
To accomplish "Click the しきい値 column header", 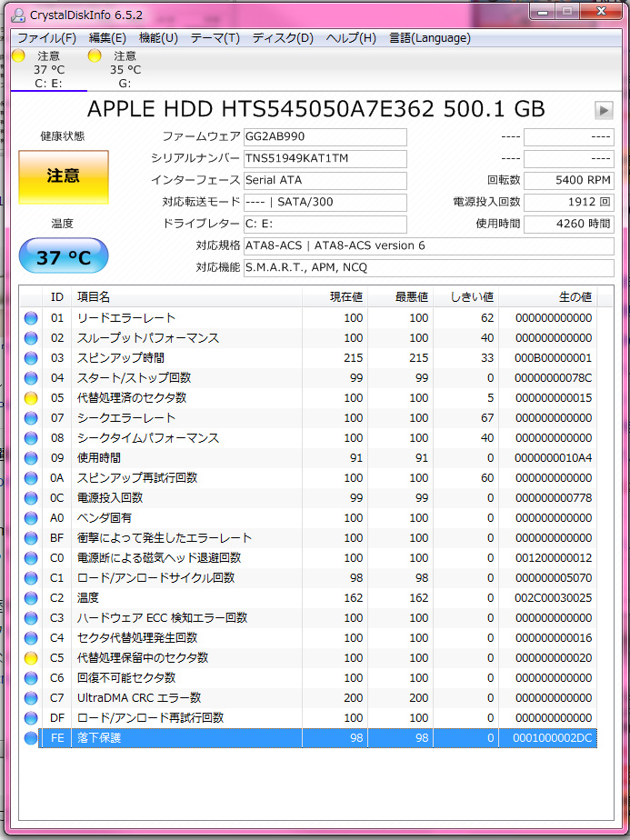I will 465,296.
